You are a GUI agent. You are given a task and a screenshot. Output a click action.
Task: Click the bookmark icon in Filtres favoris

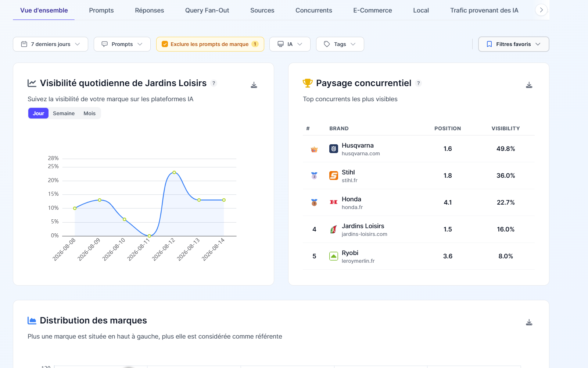tap(489, 44)
